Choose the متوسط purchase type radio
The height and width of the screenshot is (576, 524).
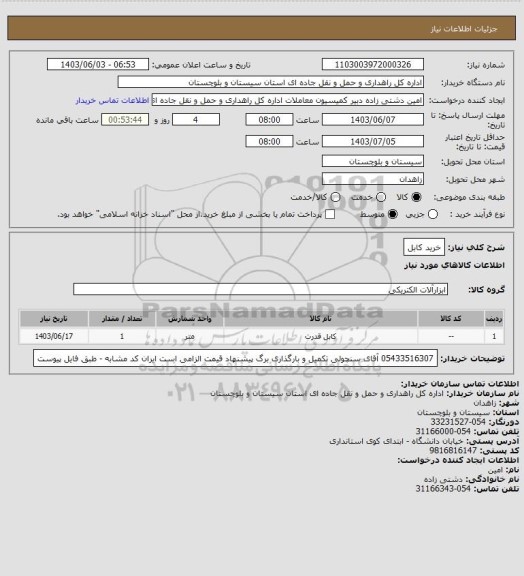393,214
